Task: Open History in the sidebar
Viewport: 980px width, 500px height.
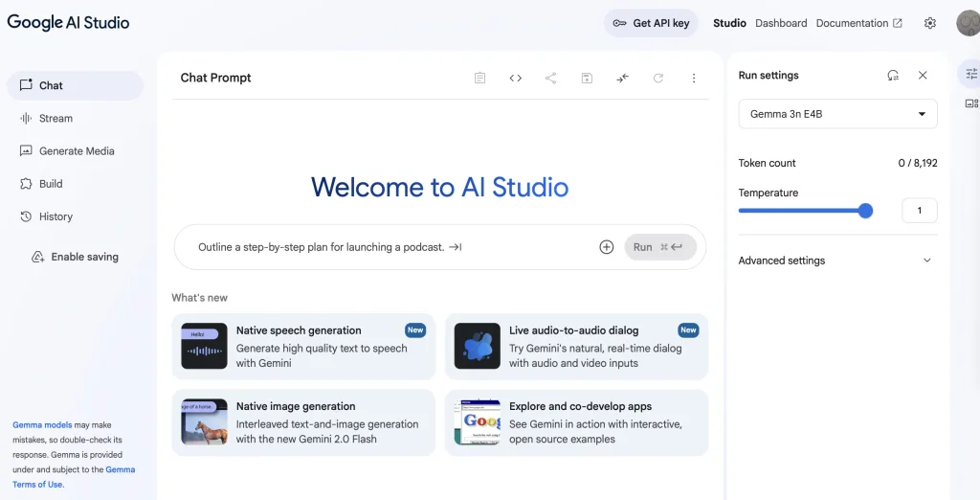Action: [x=75, y=216]
